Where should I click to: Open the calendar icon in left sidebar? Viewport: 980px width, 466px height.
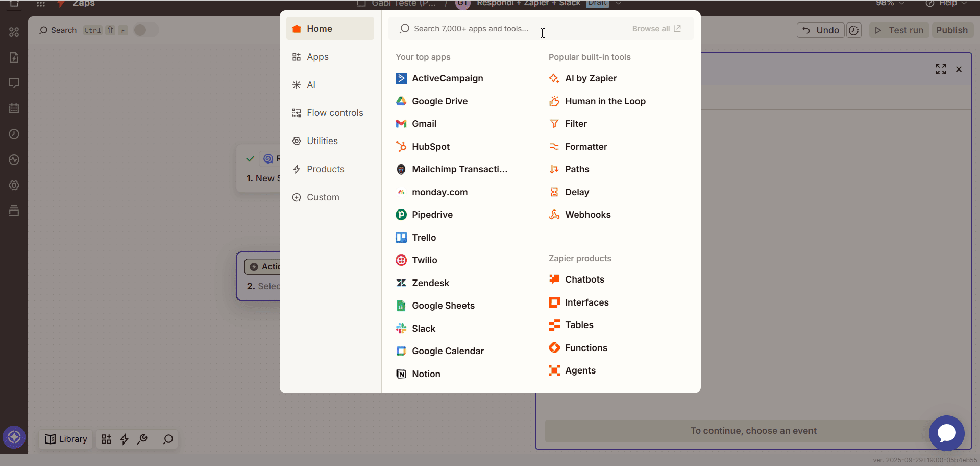pos(14,109)
